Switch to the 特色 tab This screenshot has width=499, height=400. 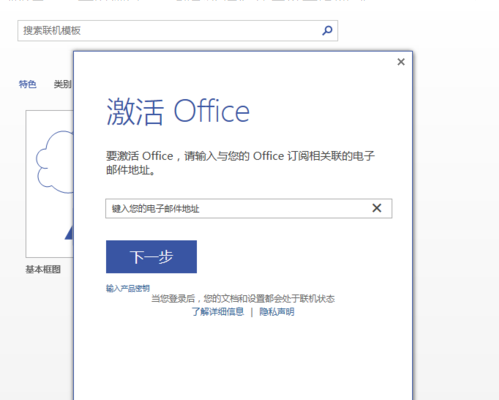point(27,84)
